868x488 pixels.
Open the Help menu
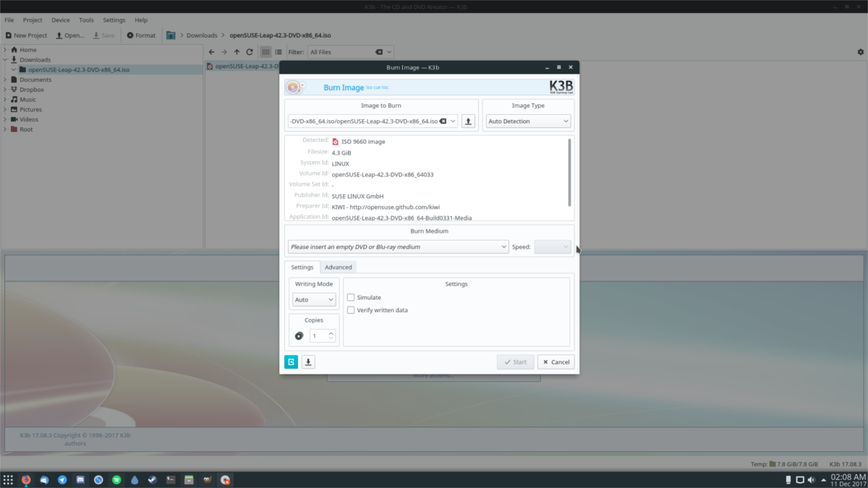coord(141,20)
